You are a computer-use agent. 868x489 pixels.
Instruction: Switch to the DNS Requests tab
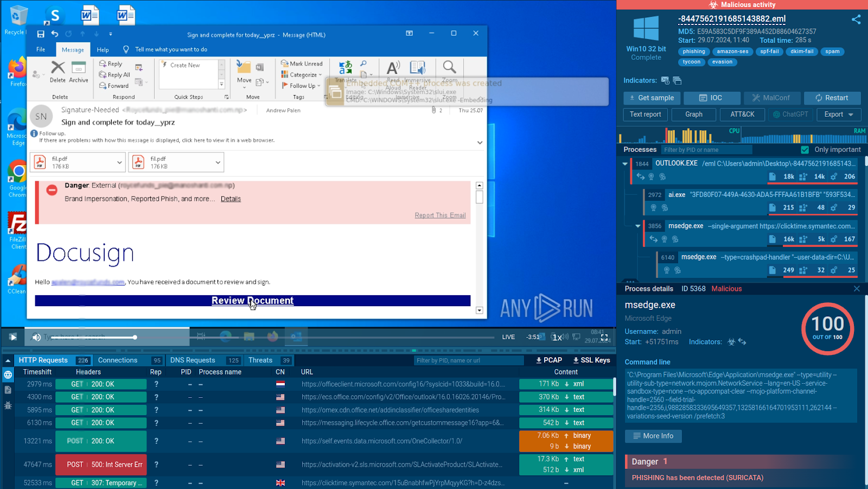tap(193, 360)
